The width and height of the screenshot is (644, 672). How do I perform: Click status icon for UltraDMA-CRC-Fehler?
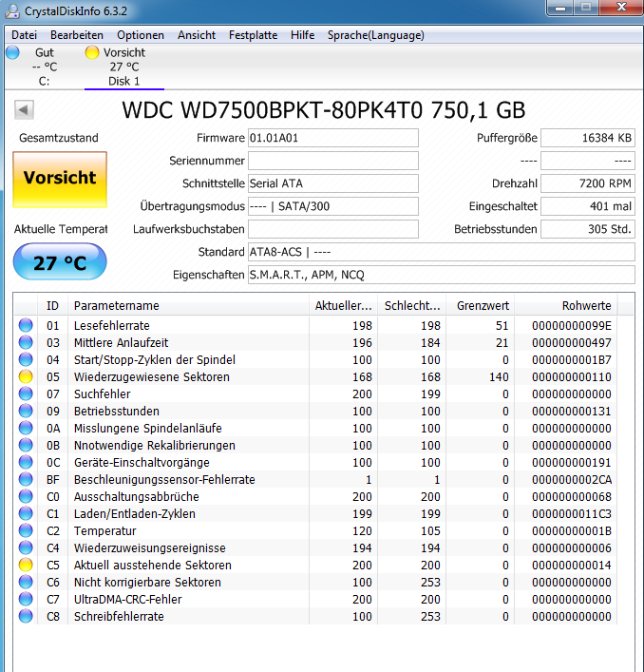(26, 599)
